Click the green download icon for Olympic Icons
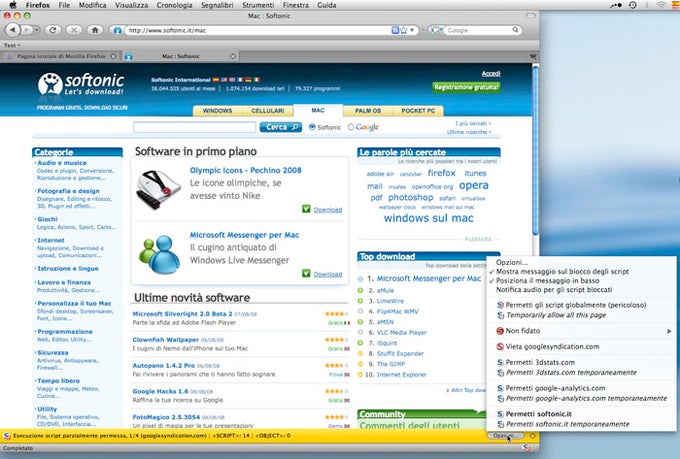The image size is (680, 459). point(306,209)
